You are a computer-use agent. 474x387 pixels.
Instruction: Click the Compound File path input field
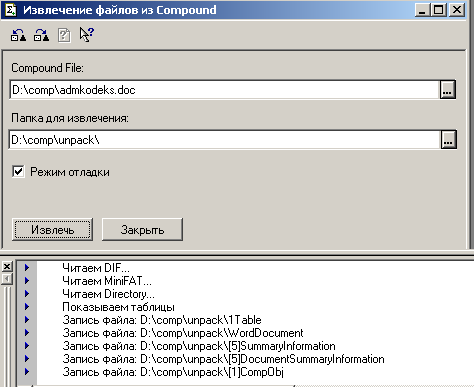pyautogui.click(x=224, y=89)
